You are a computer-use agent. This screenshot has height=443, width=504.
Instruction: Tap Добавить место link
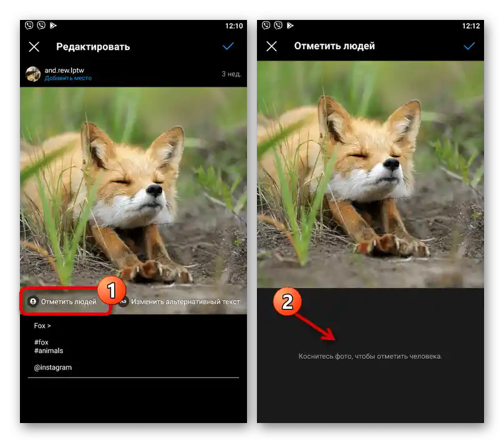click(68, 78)
